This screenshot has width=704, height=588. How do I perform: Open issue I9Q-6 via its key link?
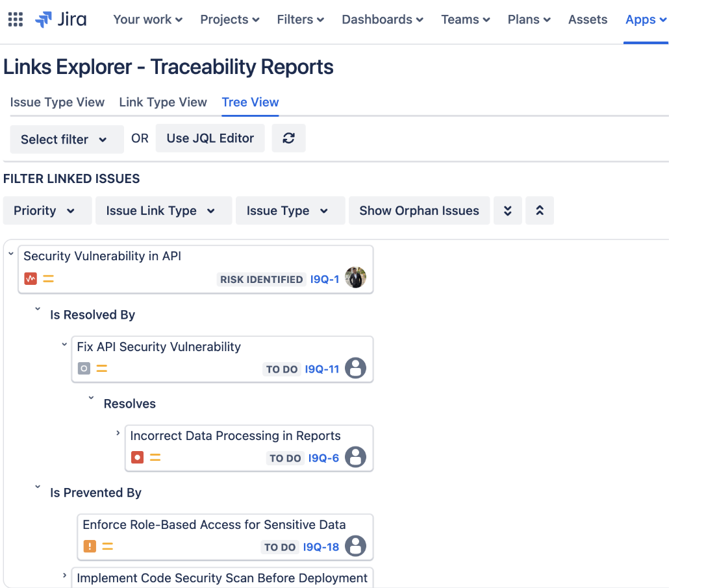(322, 458)
